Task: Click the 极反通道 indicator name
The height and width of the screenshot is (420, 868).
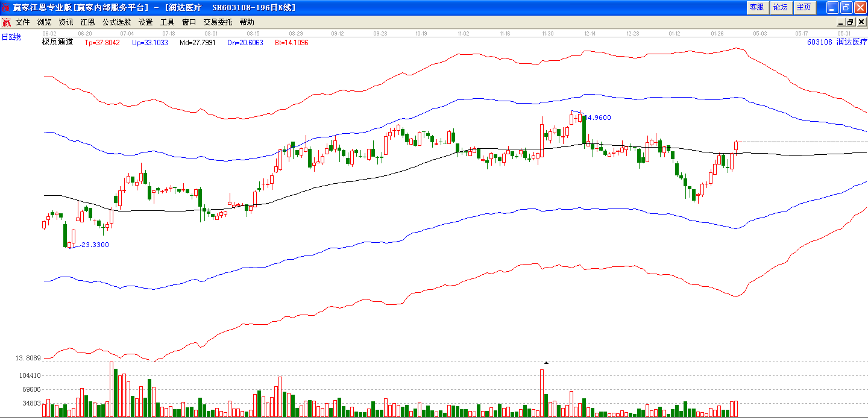Action: 57,42
